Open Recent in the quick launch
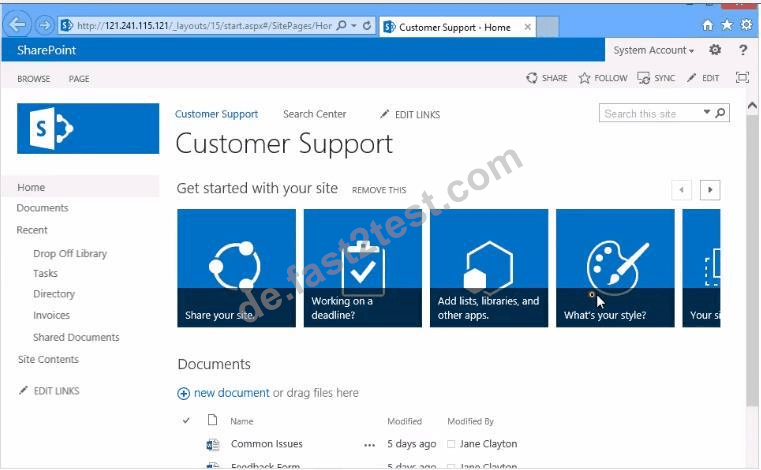761x470 pixels. [32, 230]
